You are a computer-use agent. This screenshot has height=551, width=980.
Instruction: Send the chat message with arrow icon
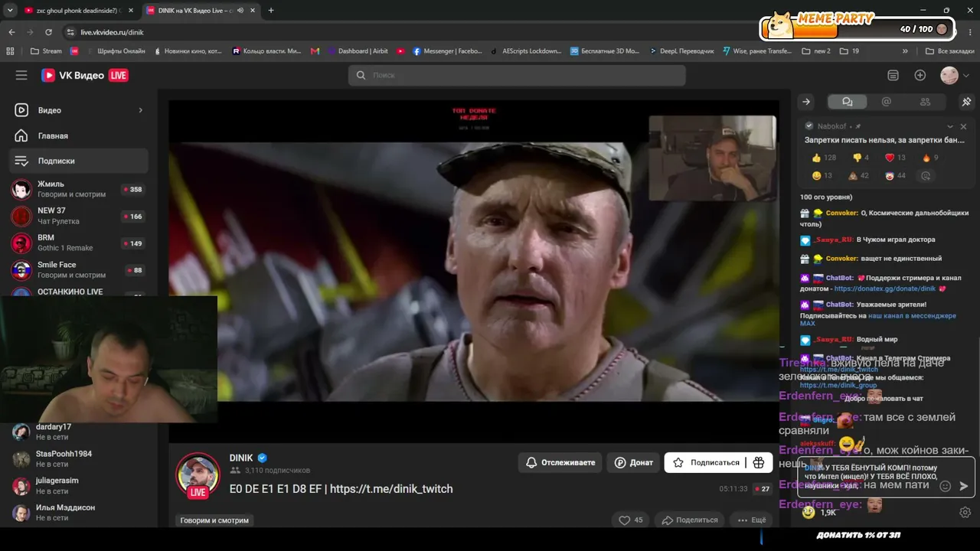tap(964, 486)
